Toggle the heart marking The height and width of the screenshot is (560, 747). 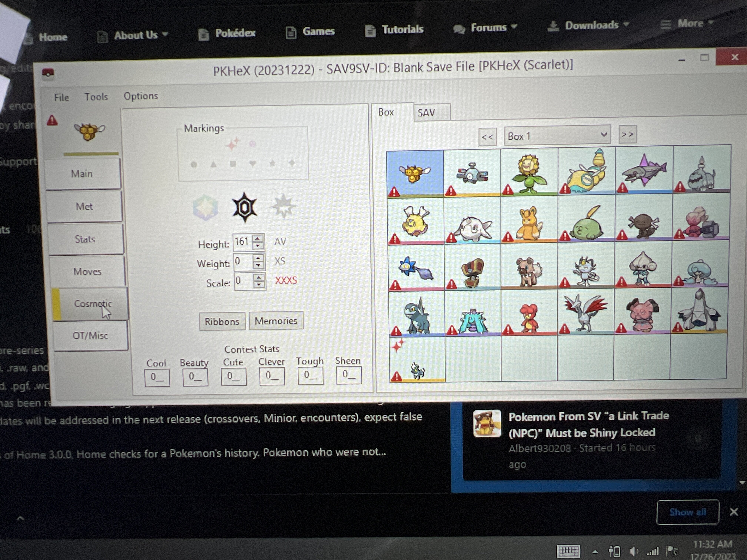(x=252, y=163)
